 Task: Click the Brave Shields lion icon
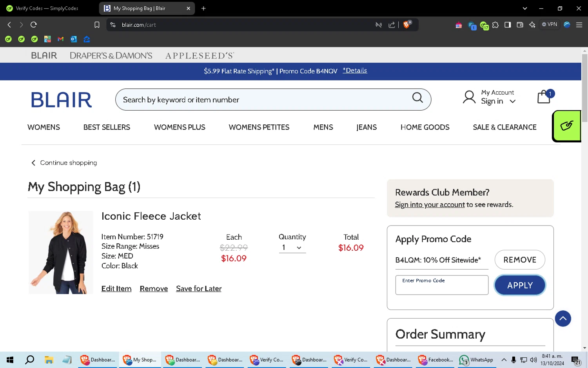[407, 24]
